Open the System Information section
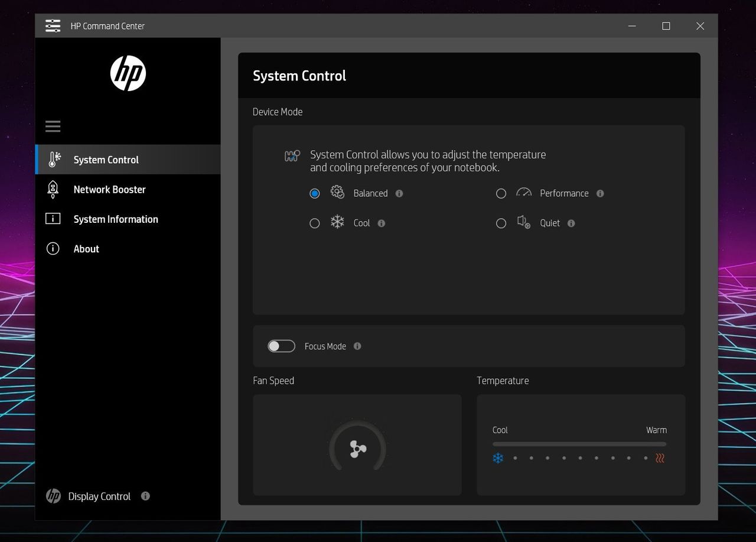The width and height of the screenshot is (756, 542). (x=128, y=219)
